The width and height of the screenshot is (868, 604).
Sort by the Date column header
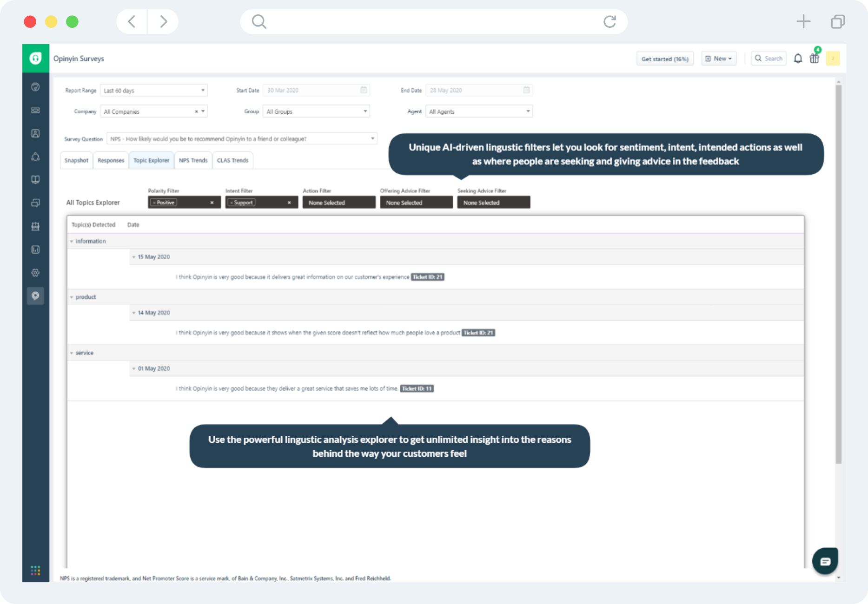133,225
